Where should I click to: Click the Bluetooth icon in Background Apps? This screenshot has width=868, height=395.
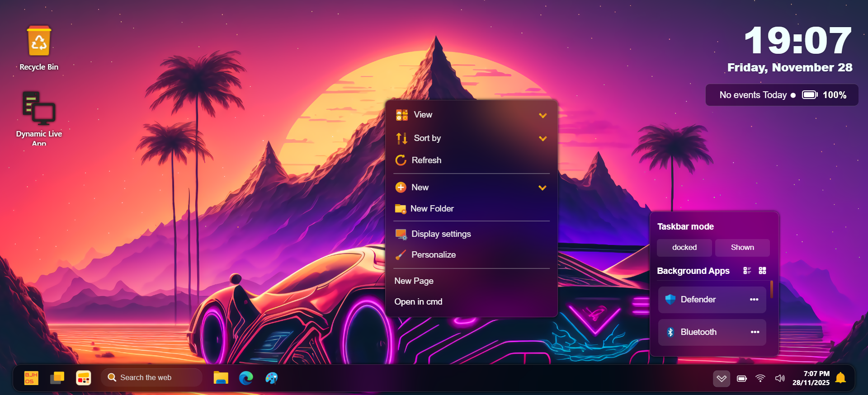670,332
